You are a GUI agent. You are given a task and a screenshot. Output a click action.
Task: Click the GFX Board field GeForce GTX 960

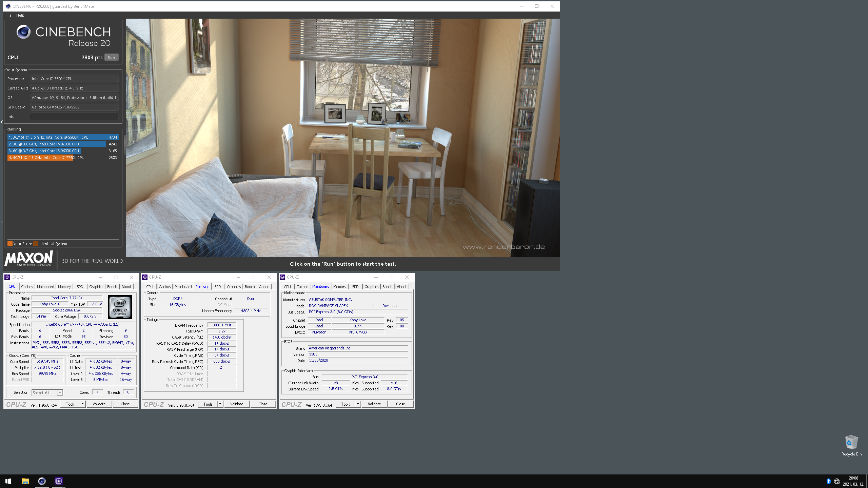coord(74,107)
